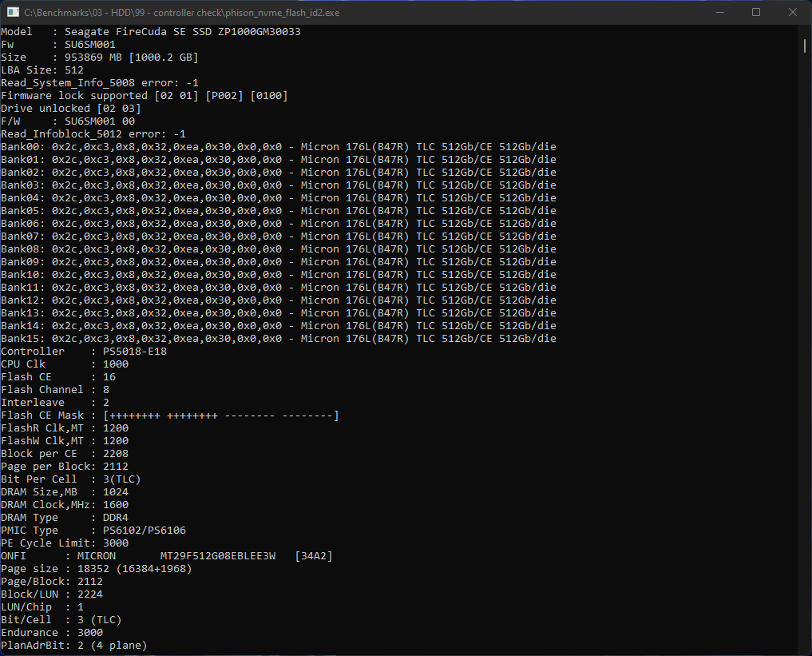Click the PlanAdrBit 4 plane line
The height and width of the screenshot is (656, 812).
[x=74, y=646]
